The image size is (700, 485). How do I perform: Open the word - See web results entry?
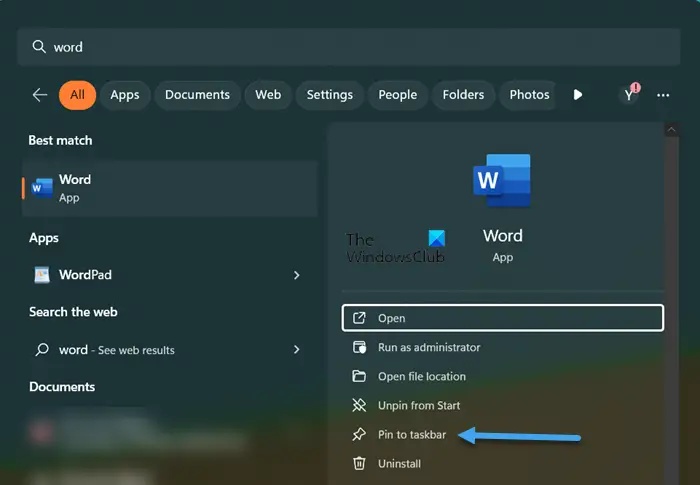[170, 349]
